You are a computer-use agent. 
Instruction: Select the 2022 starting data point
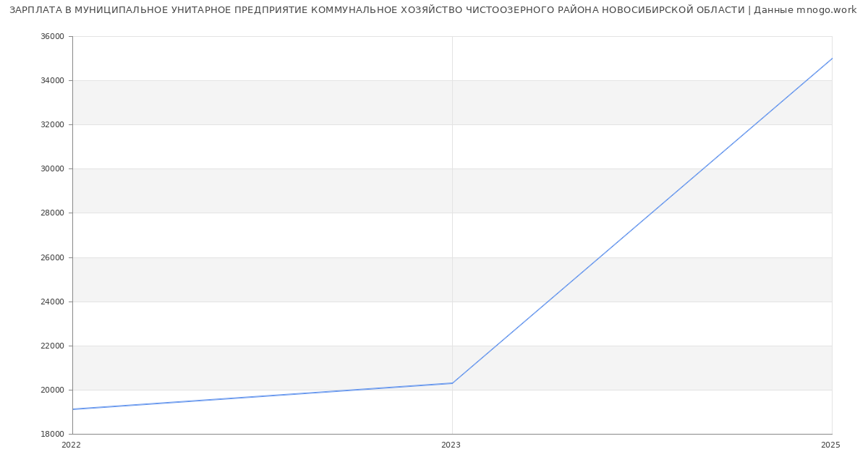point(73,409)
